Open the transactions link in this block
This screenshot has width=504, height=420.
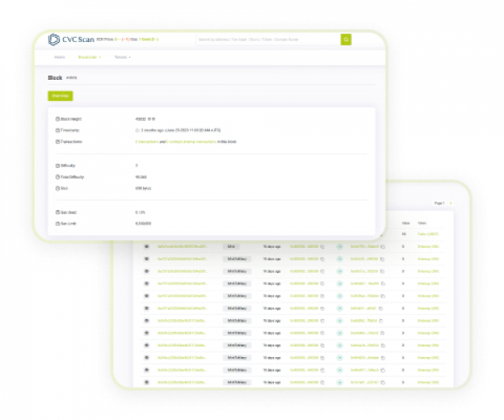147,142
